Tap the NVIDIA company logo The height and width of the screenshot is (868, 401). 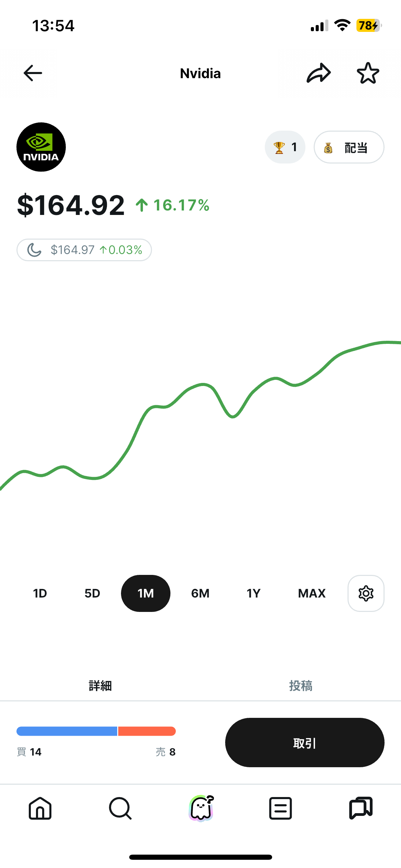point(41,147)
